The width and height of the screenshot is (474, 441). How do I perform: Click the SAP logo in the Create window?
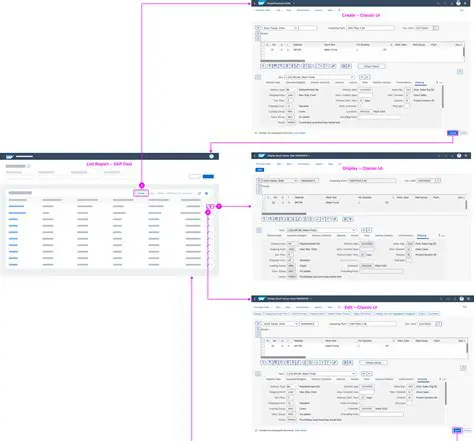coord(261,3)
